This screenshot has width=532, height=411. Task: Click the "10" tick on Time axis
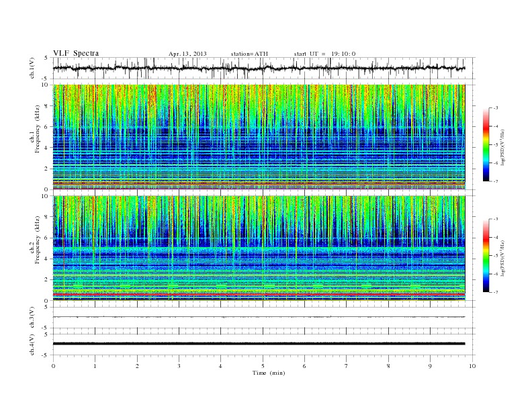472,366
